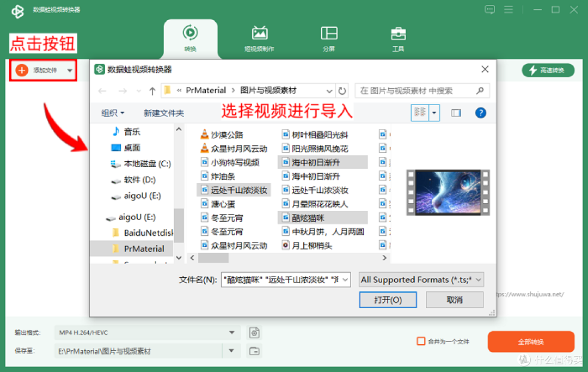Select 桌面 in the navigation tree

[x=126, y=148]
